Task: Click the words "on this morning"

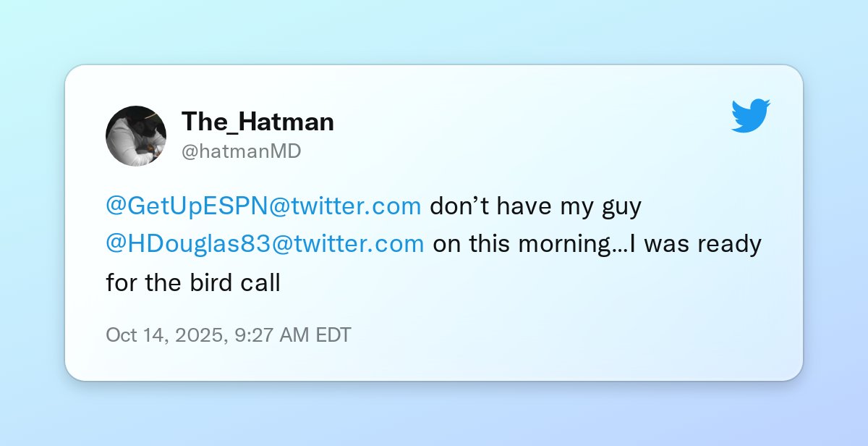Action: pyautogui.click(x=522, y=244)
